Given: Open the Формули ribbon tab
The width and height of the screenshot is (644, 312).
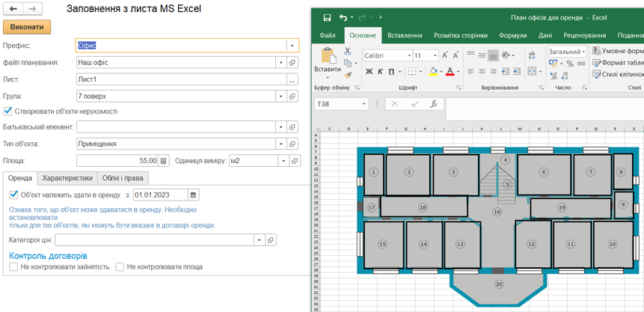Looking at the screenshot, I should [513, 36].
